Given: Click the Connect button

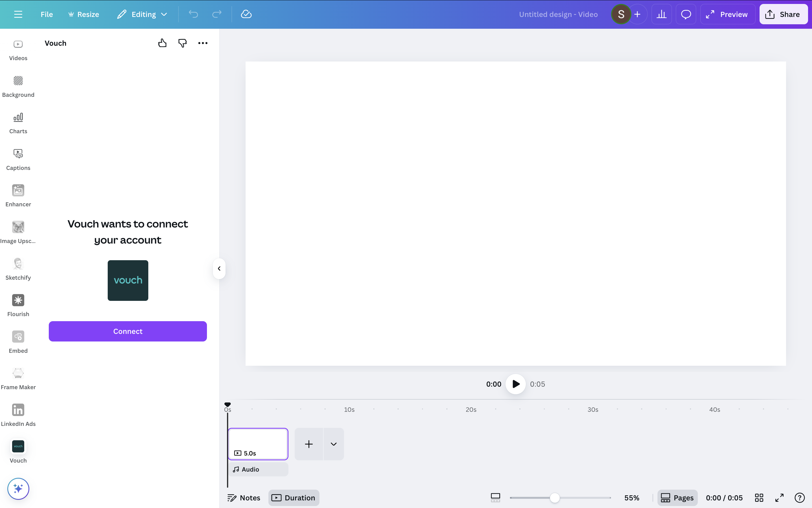Looking at the screenshot, I should pyautogui.click(x=128, y=331).
